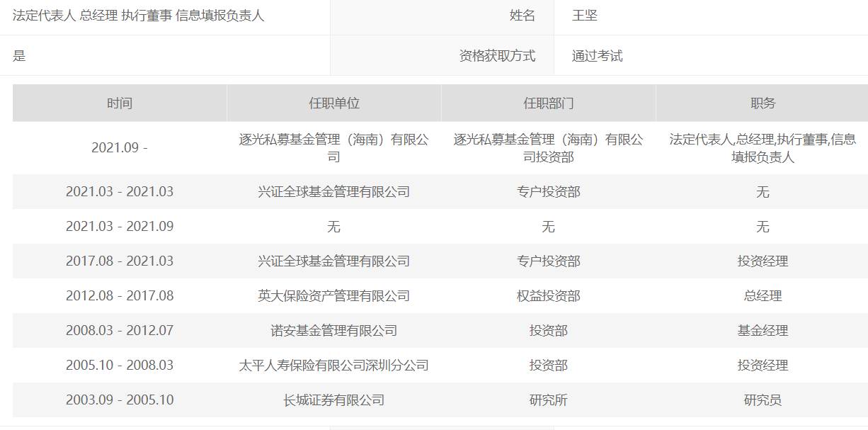This screenshot has width=868, height=430.
Task: Click 投资部 in the 诺安基金 row
Action: click(549, 331)
